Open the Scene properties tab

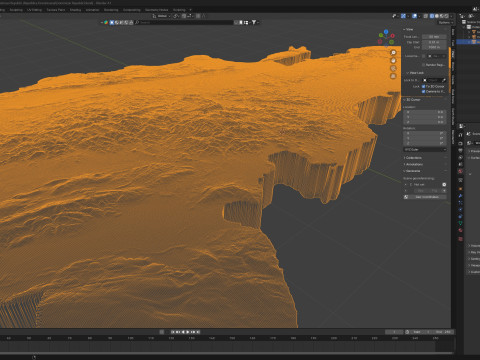[x=460, y=164]
